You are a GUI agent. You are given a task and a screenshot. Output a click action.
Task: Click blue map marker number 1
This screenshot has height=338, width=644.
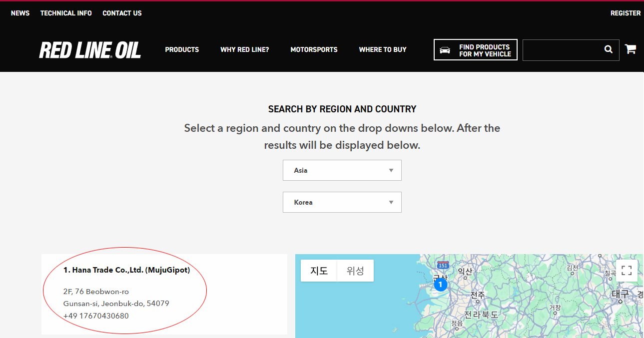[440, 285]
